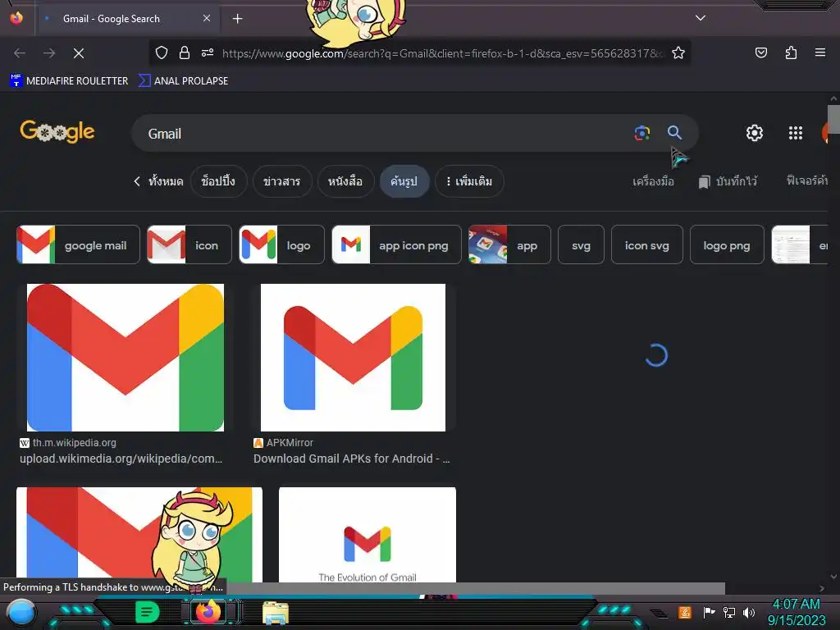Open the network tray icon
This screenshot has height=630, width=840.
click(x=728, y=612)
